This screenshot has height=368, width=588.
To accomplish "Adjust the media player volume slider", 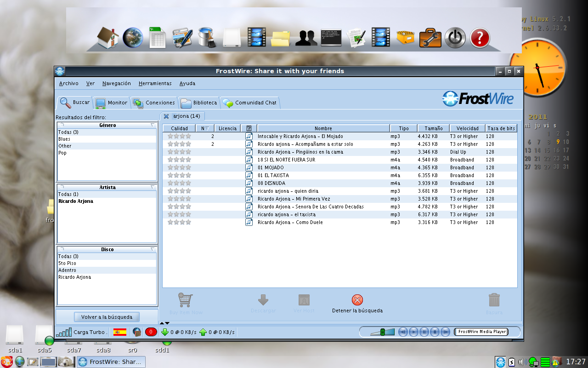I will [382, 332].
